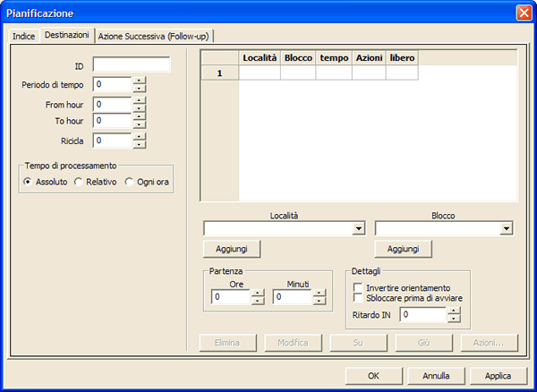Screen dimensions: 537x392
Task: Close the Pianificazione dialog window
Action: (x=524, y=13)
